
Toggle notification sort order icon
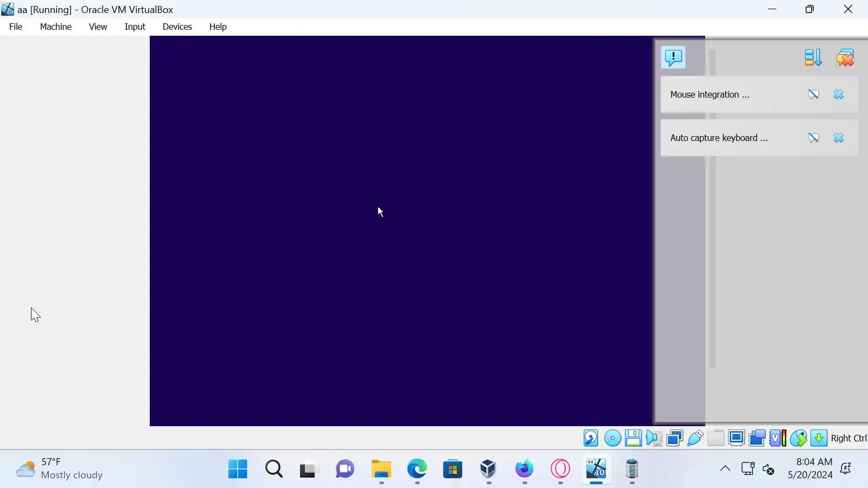click(x=813, y=57)
